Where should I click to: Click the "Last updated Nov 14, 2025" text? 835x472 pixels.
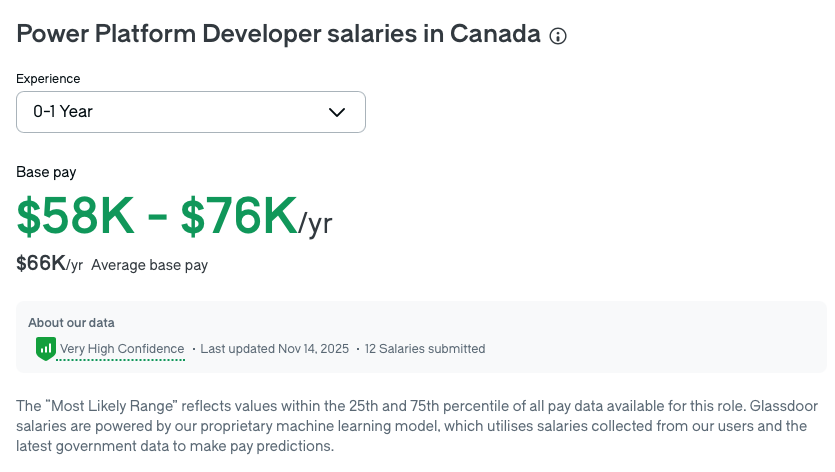(274, 349)
